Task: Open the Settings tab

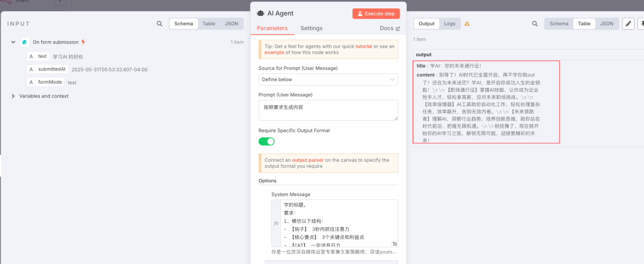Action: coord(311,29)
